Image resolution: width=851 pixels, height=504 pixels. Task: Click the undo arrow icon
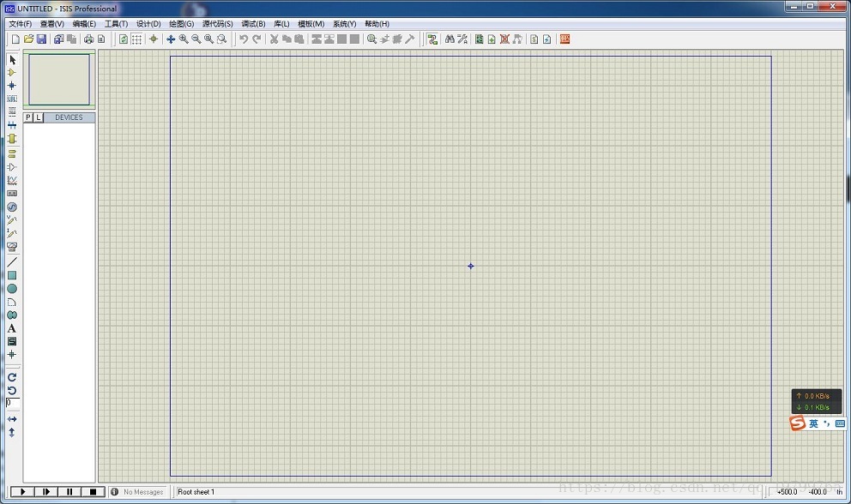pyautogui.click(x=244, y=39)
